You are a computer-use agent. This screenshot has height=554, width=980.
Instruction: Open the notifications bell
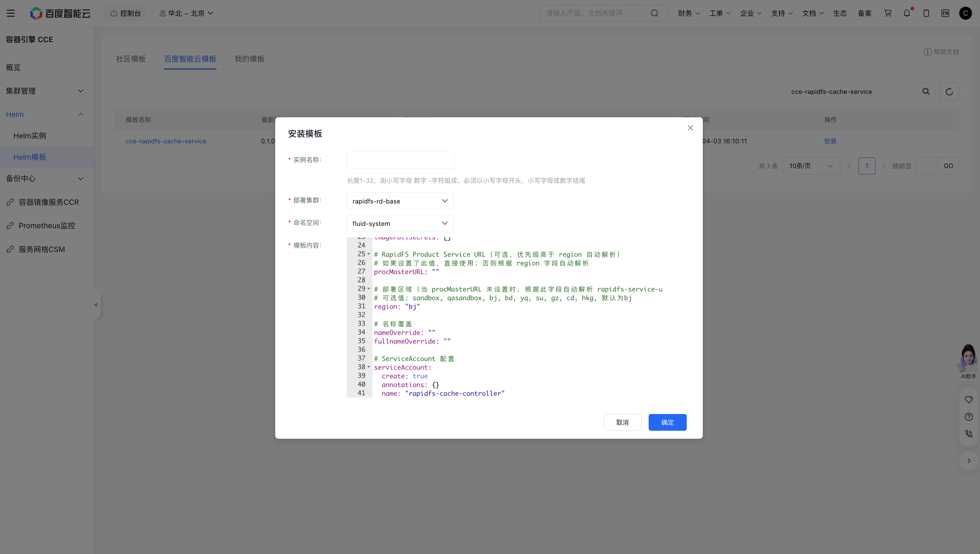click(907, 13)
